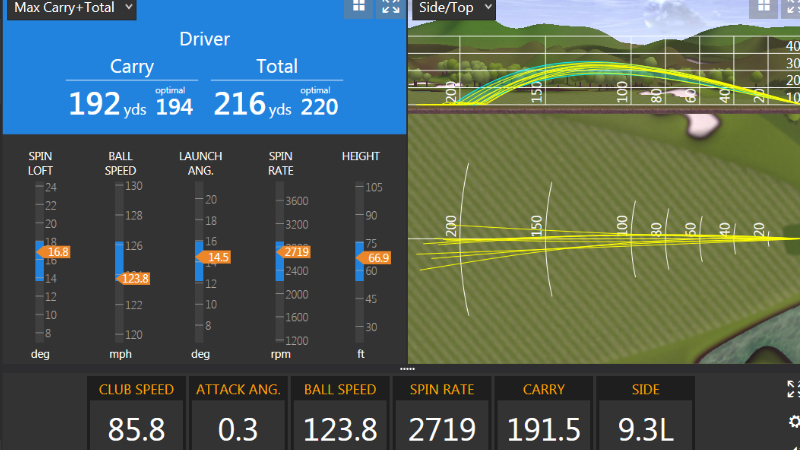Screen dimensions: 800x450
Task: Click the orange 123.8 ball speed marker
Action: click(134, 278)
